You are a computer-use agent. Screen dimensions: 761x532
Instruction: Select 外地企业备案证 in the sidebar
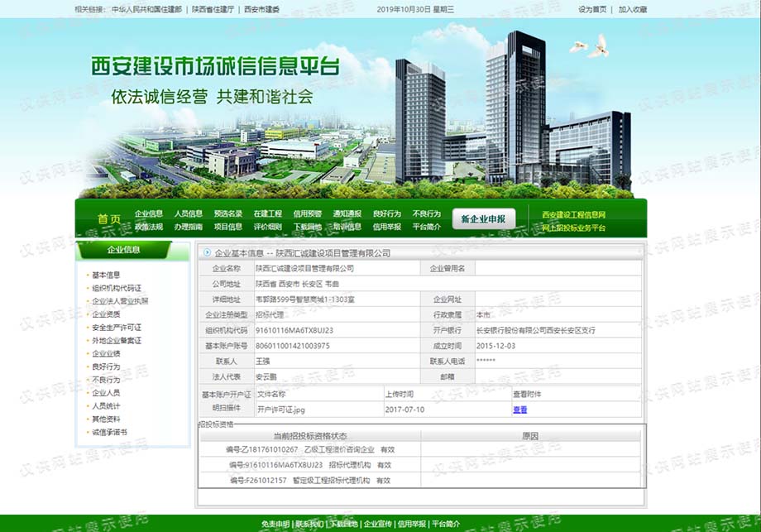tap(117, 340)
